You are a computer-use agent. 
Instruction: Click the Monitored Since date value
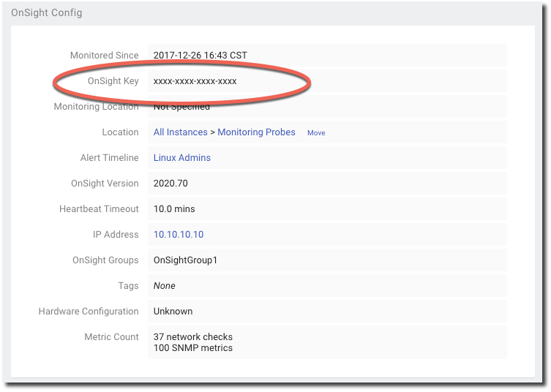[200, 56]
